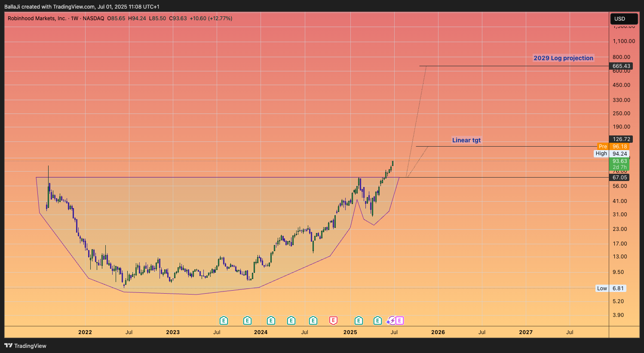Click the 1,100.00 price scale label

tap(624, 41)
